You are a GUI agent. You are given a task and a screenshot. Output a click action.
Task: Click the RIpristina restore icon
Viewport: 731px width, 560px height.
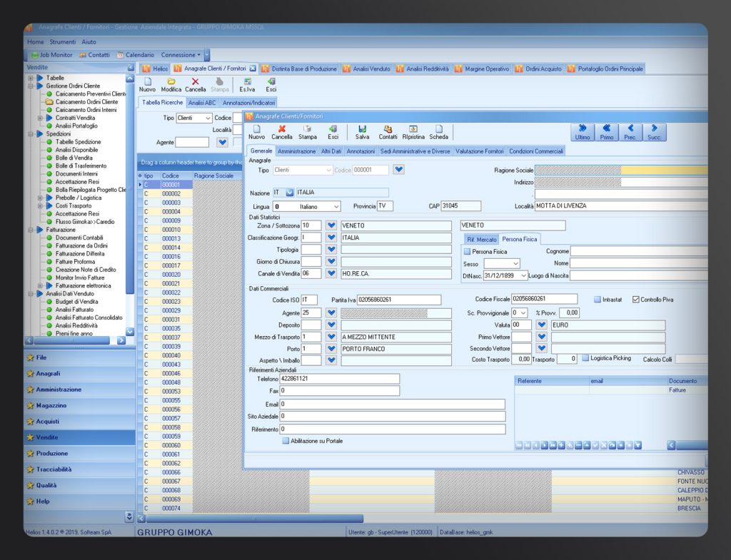pyautogui.click(x=413, y=130)
